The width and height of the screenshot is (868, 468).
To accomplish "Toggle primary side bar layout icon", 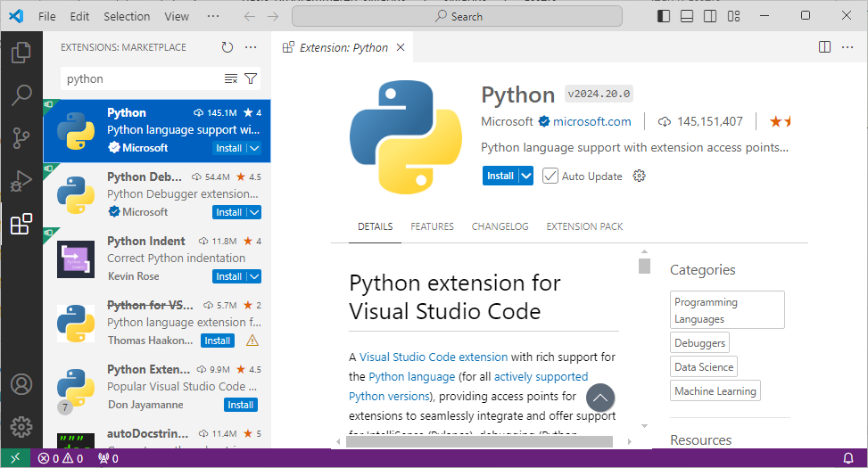I will (x=663, y=16).
